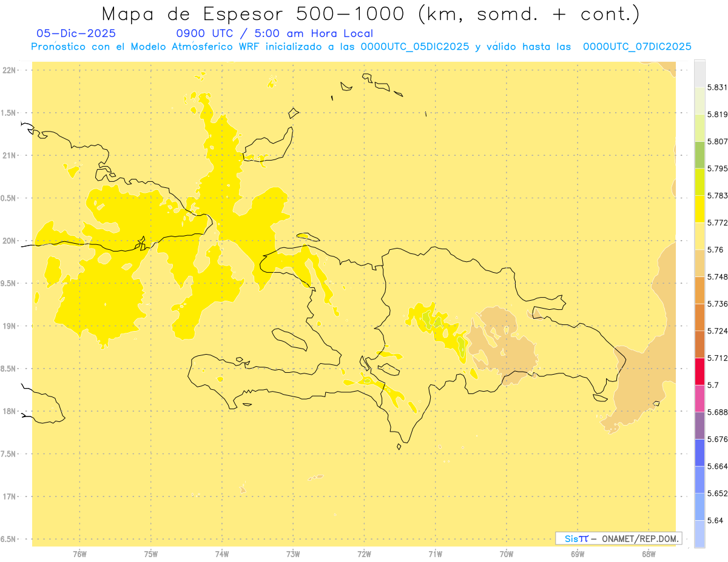Click the '0900 UTC / 5:00 am Hora Local' time text
Screen dimensions: 728x562
(x=274, y=34)
